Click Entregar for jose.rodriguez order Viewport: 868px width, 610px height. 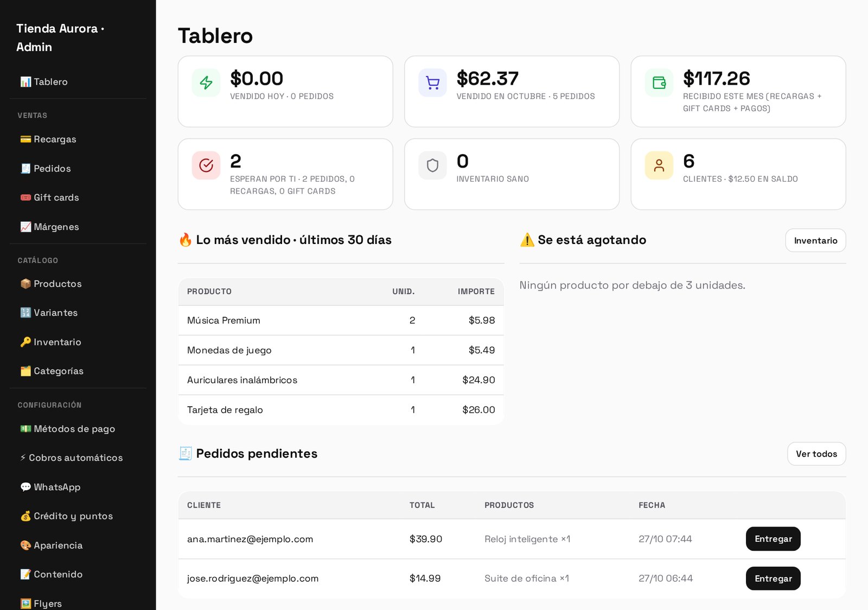[773, 579]
